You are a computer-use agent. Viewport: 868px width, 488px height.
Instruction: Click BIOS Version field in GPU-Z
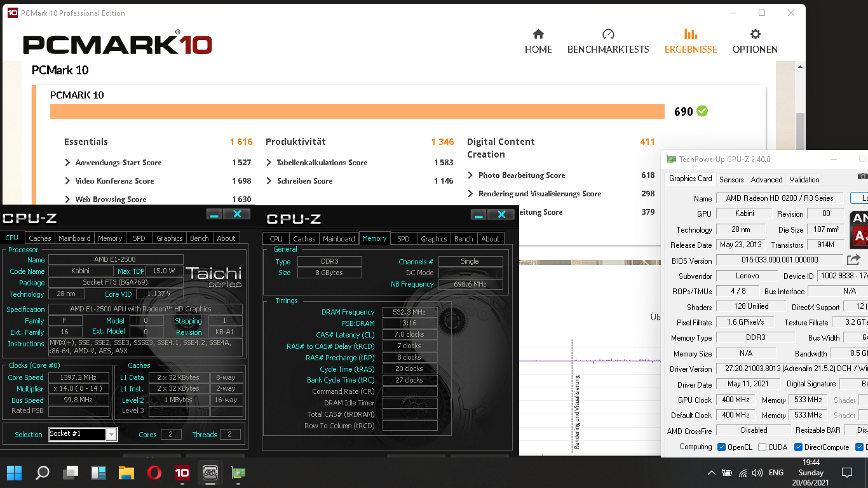coord(780,260)
